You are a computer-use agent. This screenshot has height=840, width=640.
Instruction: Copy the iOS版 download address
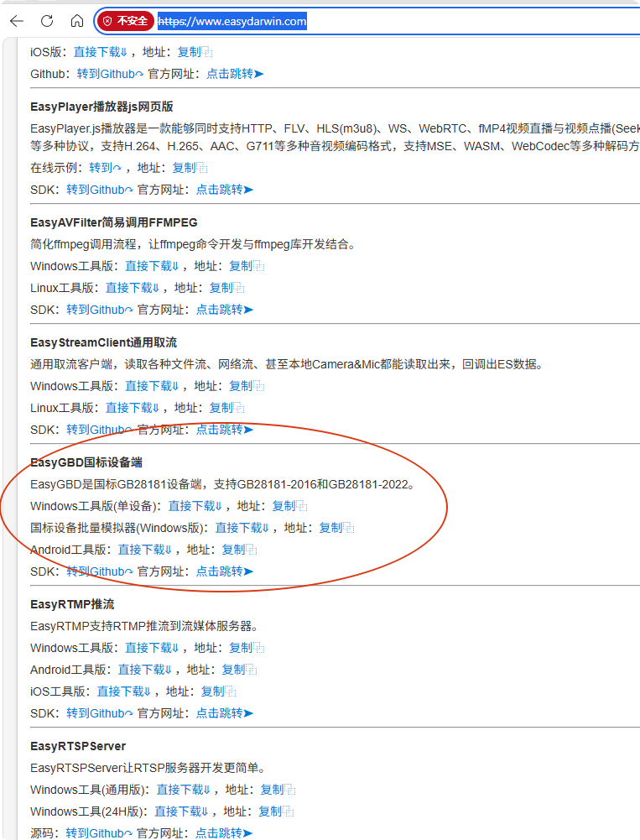pyautogui.click(x=195, y=52)
